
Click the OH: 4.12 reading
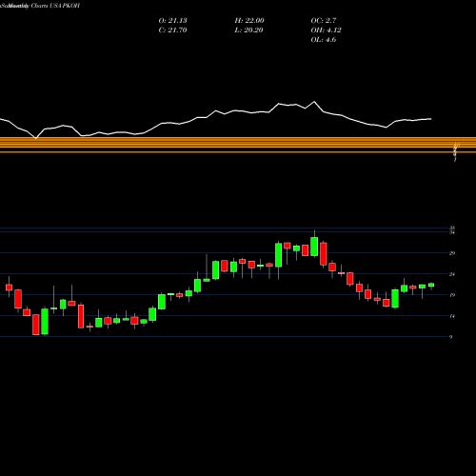326,30
